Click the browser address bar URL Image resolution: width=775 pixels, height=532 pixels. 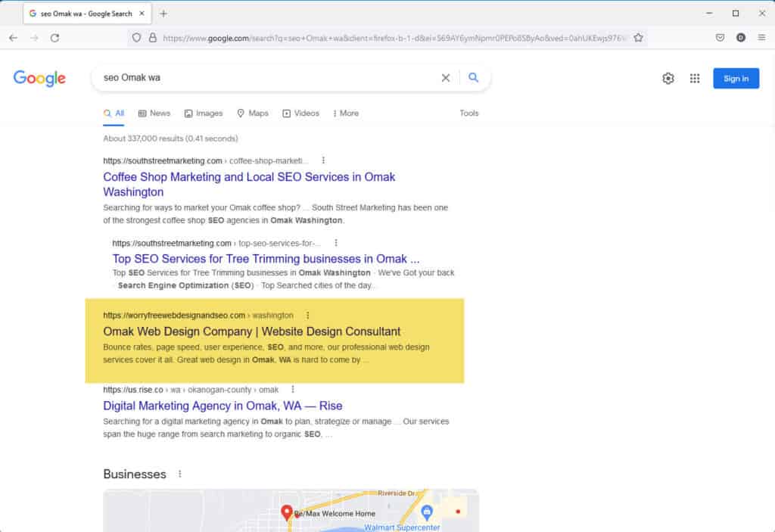pyautogui.click(x=393, y=38)
